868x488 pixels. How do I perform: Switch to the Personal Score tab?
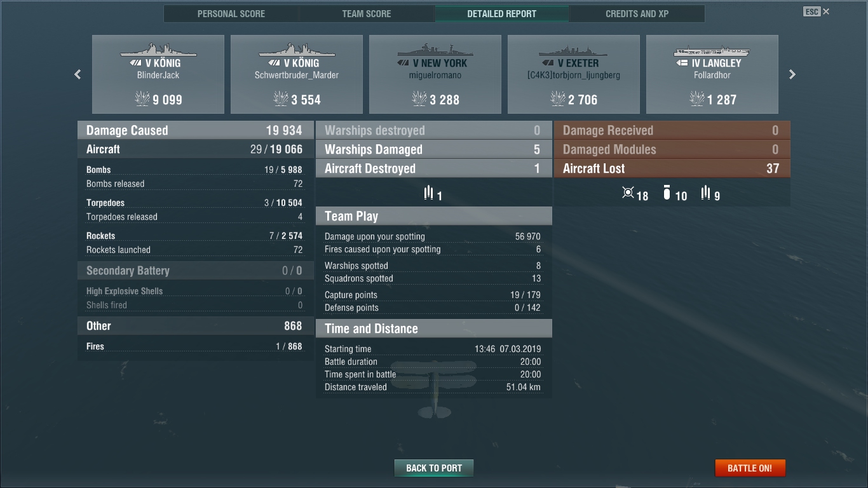pos(231,13)
